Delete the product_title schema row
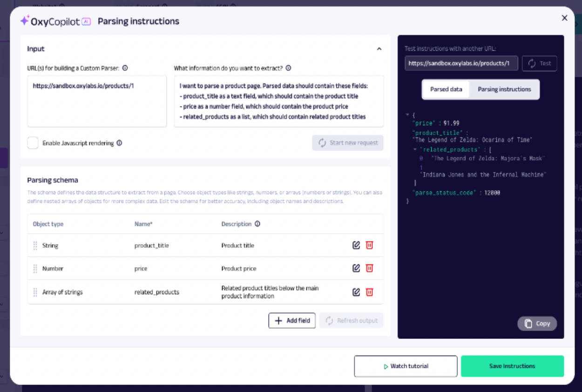Screen dimensions: 582x392 click(369, 245)
